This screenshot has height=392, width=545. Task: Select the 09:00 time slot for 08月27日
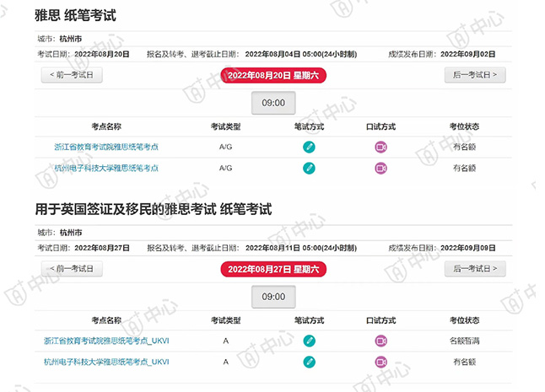point(273,297)
